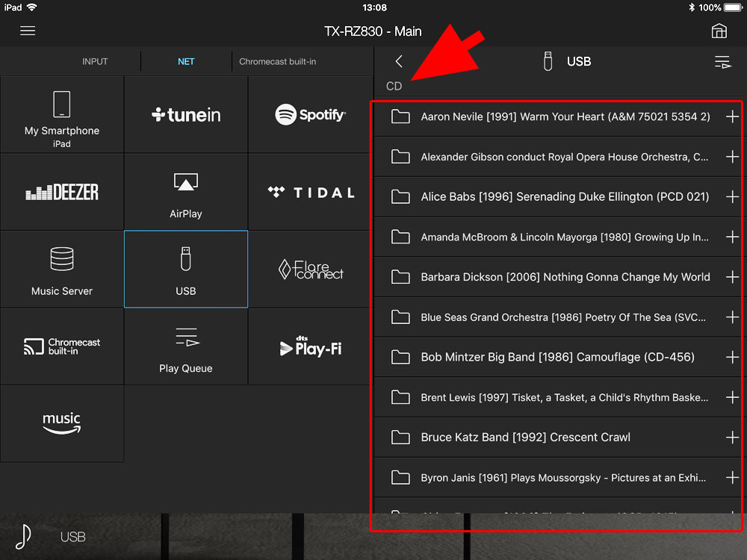Open the play queue list icon
The height and width of the screenshot is (560, 747).
(x=722, y=62)
